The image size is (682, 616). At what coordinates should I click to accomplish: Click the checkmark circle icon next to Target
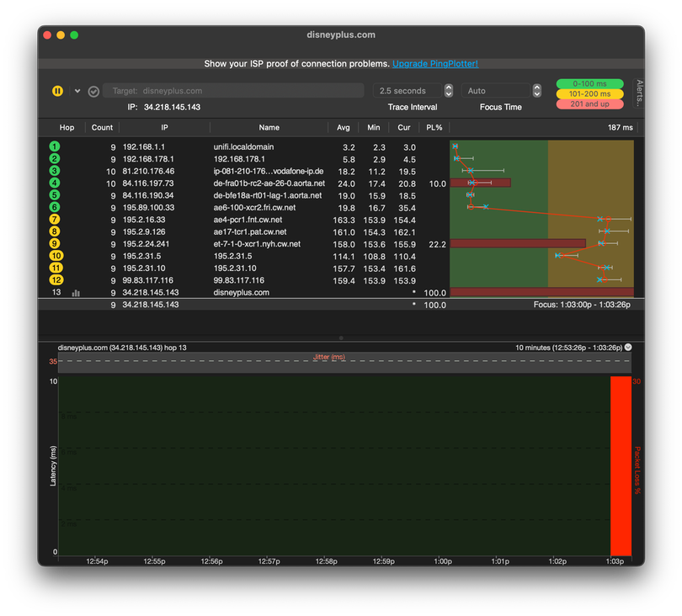pyautogui.click(x=93, y=91)
